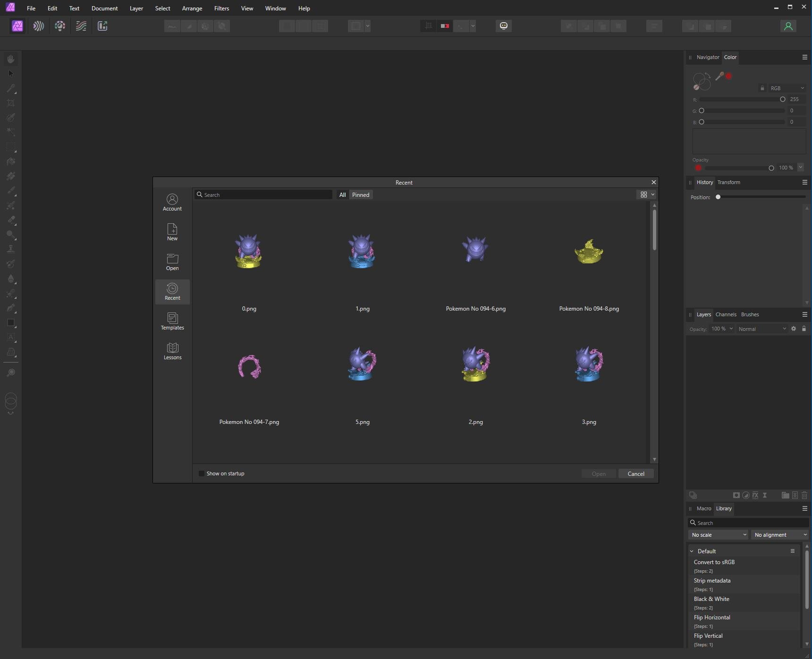Image resolution: width=812 pixels, height=659 pixels.
Task: Open the Assistant manager icon in toolbar
Action: point(504,26)
